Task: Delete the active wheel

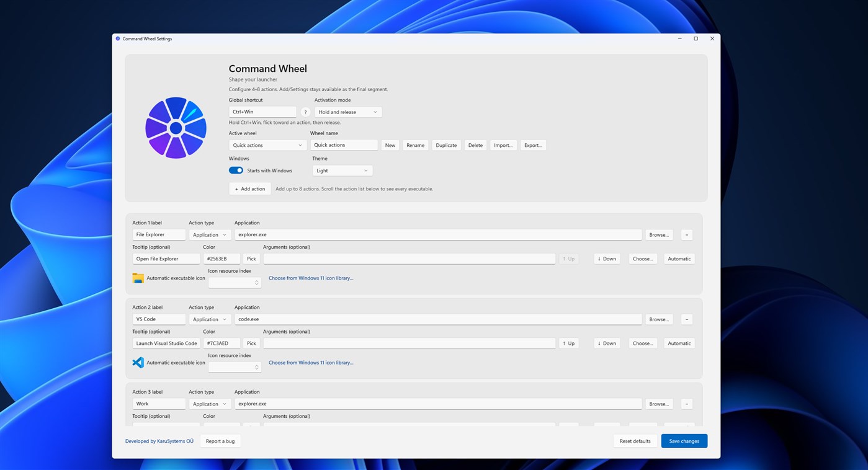Action: (475, 145)
